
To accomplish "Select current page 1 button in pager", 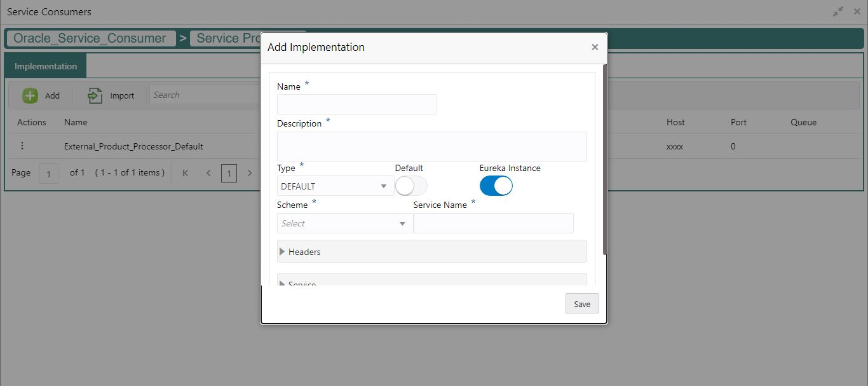I will pyautogui.click(x=229, y=173).
